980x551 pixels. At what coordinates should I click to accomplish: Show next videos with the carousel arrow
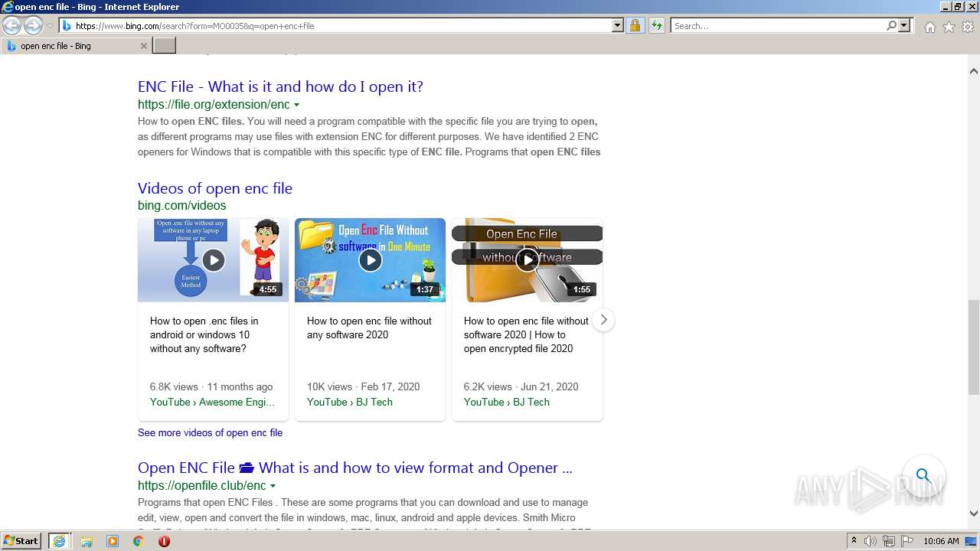click(603, 320)
